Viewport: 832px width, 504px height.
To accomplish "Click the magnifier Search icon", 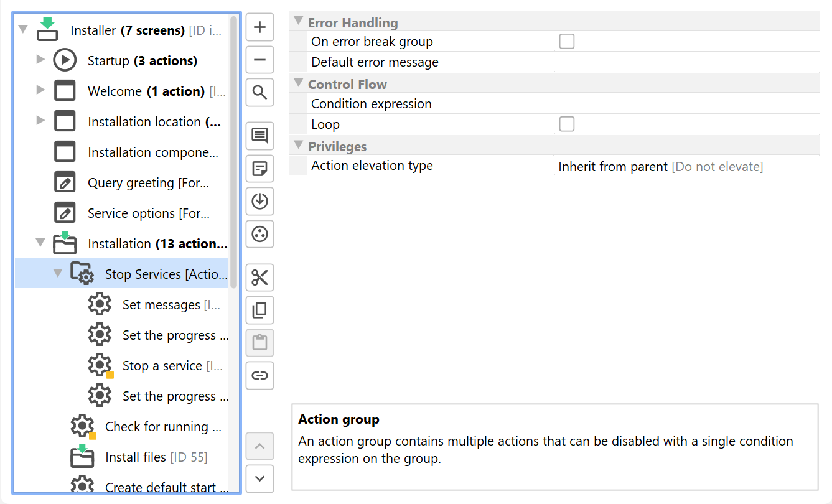I will [x=259, y=93].
